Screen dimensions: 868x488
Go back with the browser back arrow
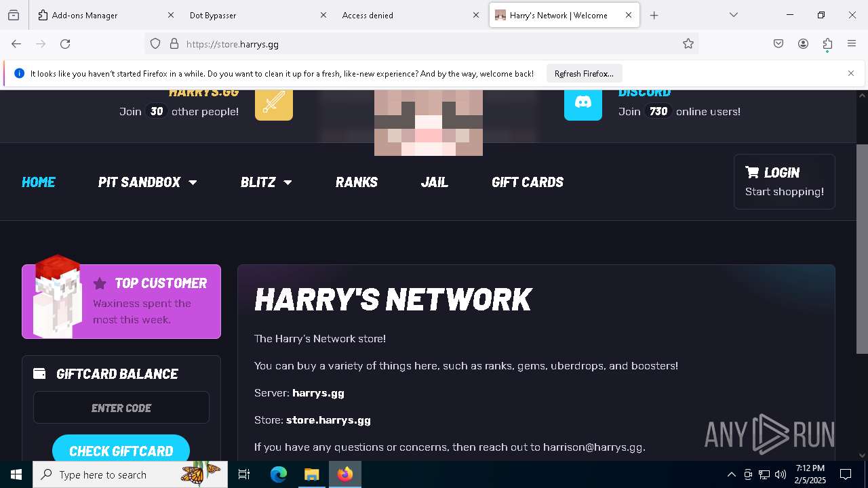tap(16, 44)
